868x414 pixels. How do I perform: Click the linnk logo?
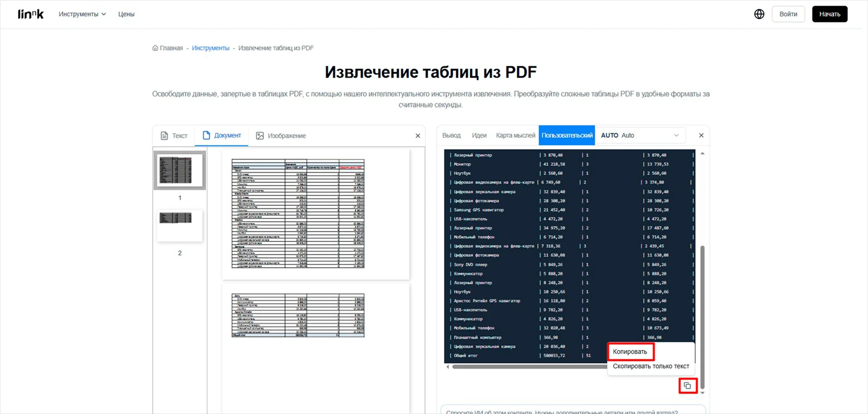coord(31,14)
